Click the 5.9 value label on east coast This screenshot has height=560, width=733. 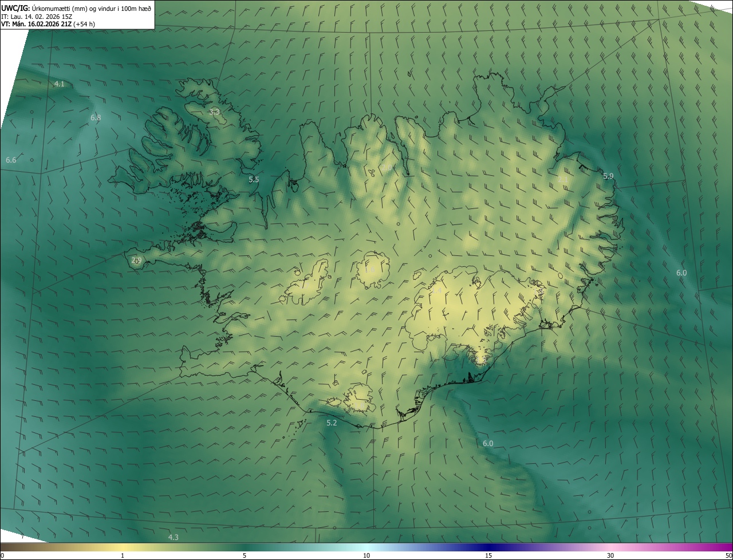pyautogui.click(x=608, y=176)
